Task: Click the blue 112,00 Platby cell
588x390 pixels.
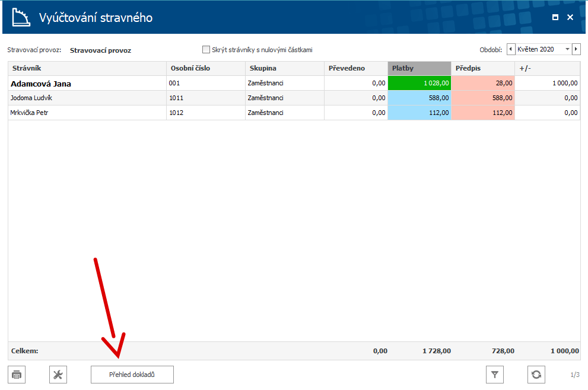Action: click(x=419, y=113)
